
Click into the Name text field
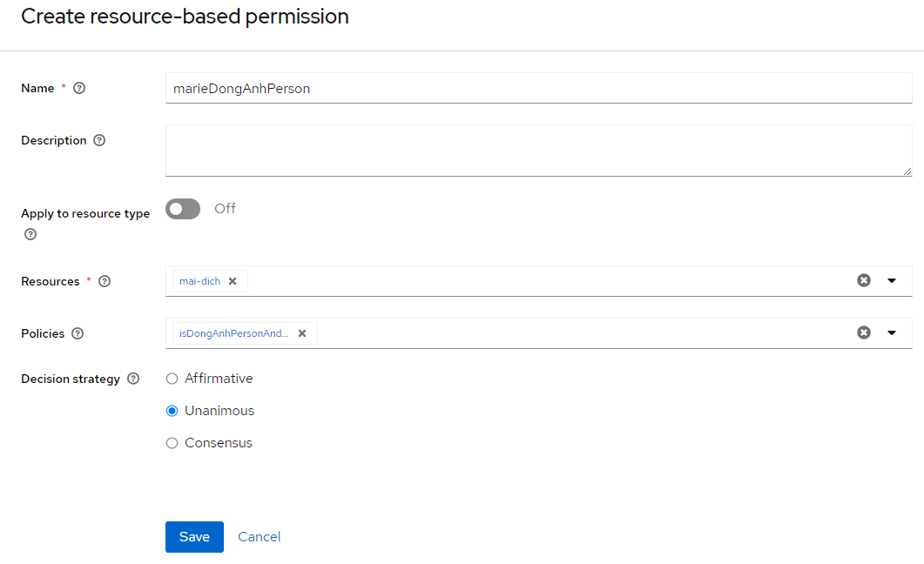(x=538, y=88)
